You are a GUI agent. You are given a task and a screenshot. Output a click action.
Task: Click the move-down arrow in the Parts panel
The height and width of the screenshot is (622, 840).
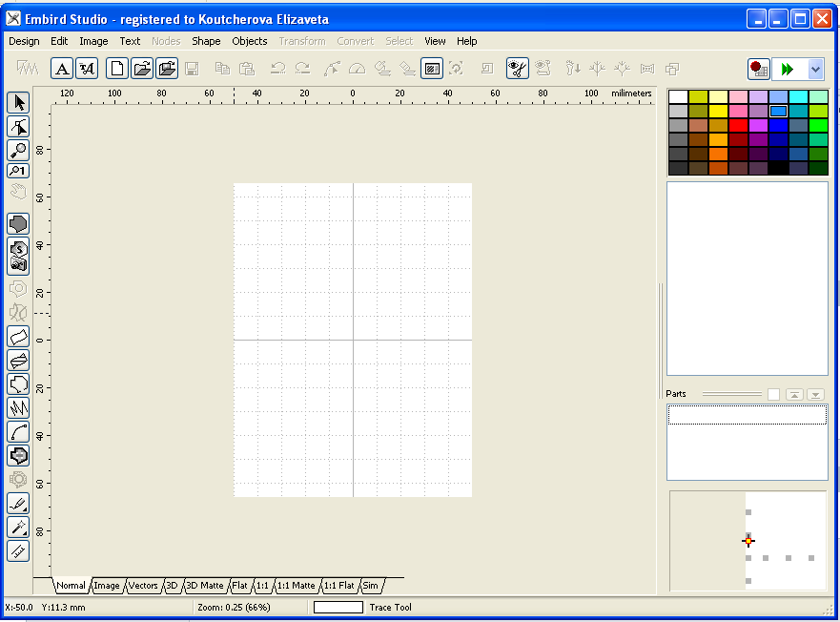tap(815, 394)
